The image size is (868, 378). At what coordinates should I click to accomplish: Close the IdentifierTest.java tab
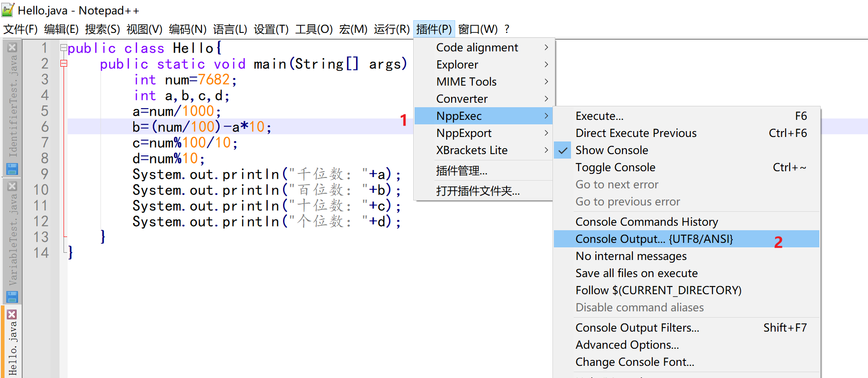(x=12, y=47)
